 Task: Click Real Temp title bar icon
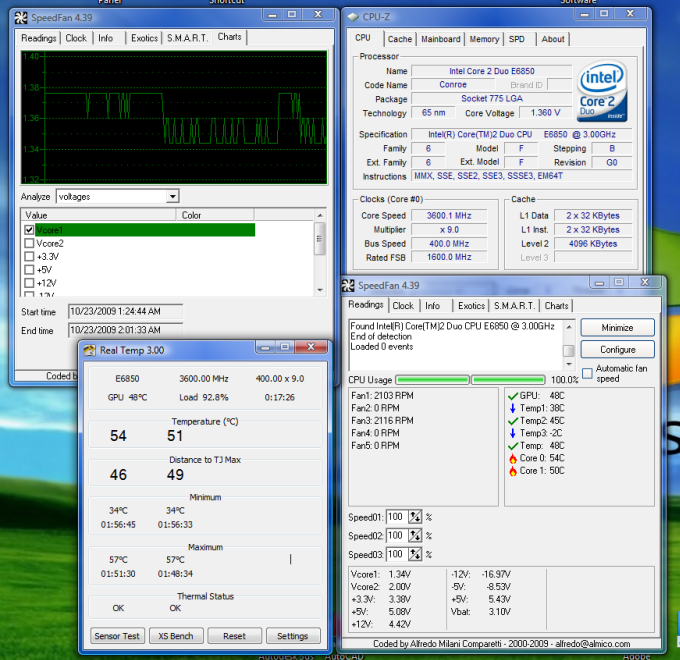coord(90,350)
